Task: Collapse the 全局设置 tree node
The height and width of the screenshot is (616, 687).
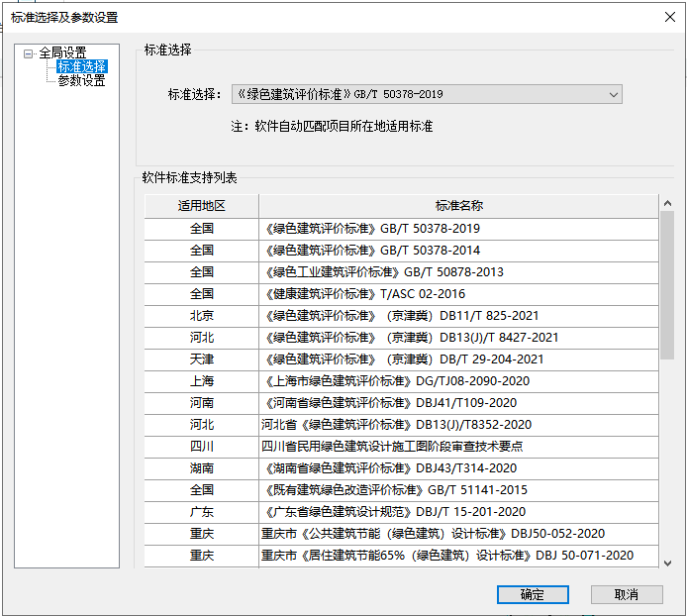Action: 29,53
